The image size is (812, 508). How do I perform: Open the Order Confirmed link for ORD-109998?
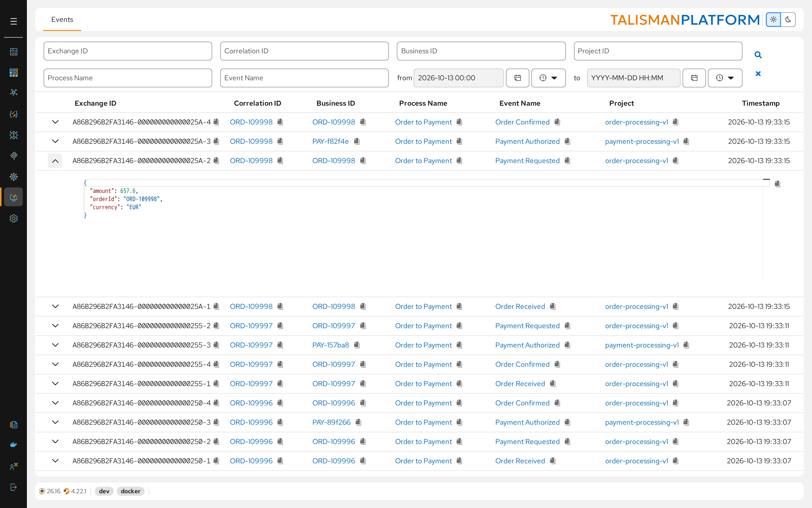[522, 122]
